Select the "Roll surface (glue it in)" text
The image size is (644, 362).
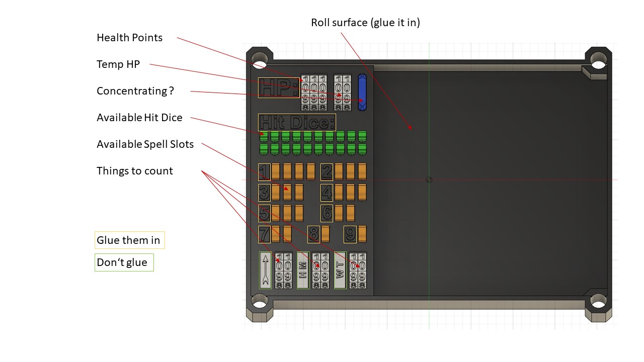click(x=365, y=23)
